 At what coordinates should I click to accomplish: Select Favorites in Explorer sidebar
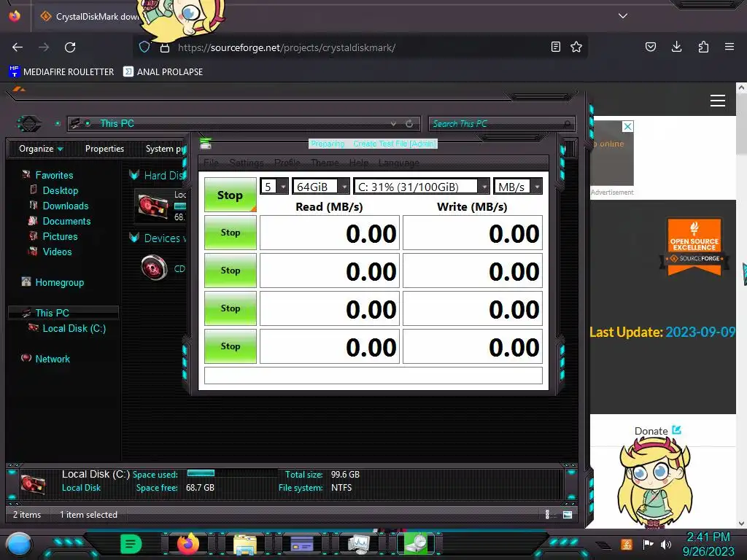tap(54, 175)
